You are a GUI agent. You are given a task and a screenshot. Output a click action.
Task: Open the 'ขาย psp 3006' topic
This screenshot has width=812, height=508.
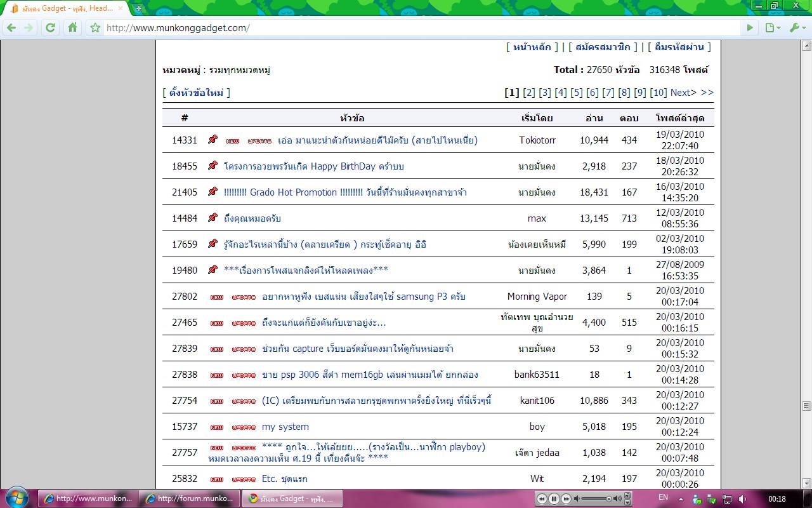(370, 375)
